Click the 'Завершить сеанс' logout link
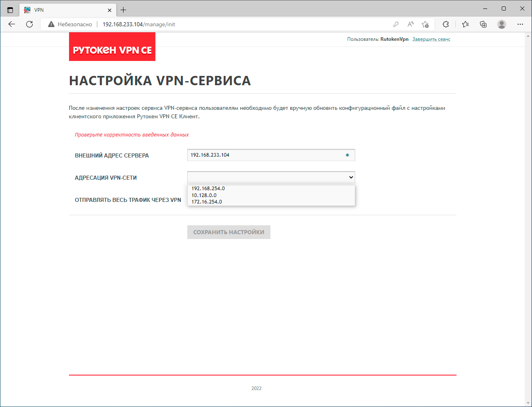Viewport: 532px width, 407px height. pyautogui.click(x=431, y=39)
